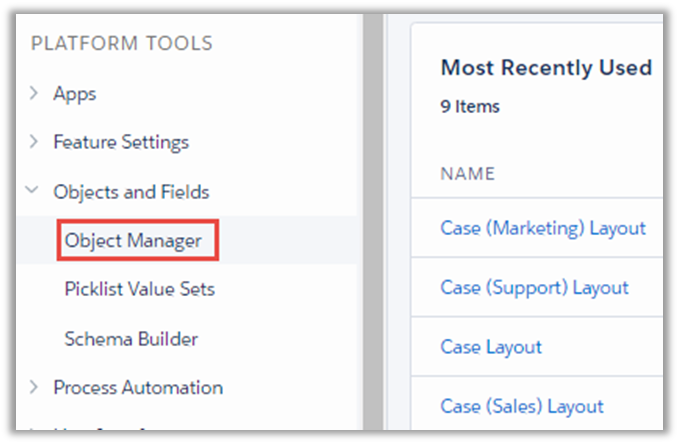Viewport: 679px width, 444px height.
Task: Open the Case Layout link
Action: point(491,347)
